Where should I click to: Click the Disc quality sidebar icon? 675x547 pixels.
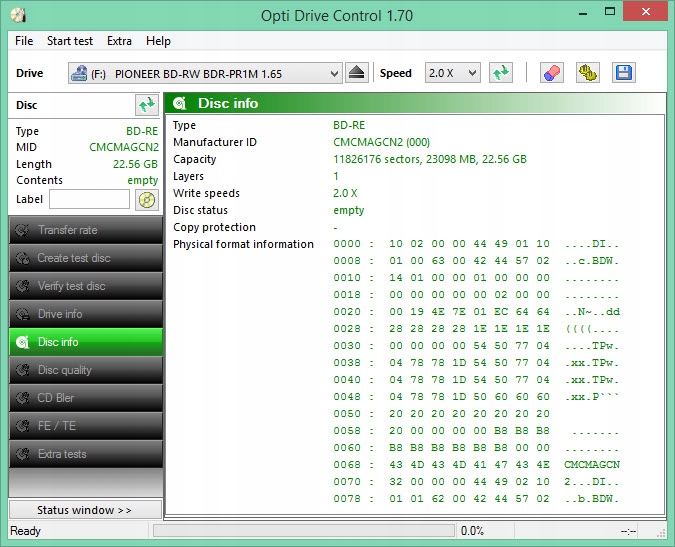click(22, 370)
